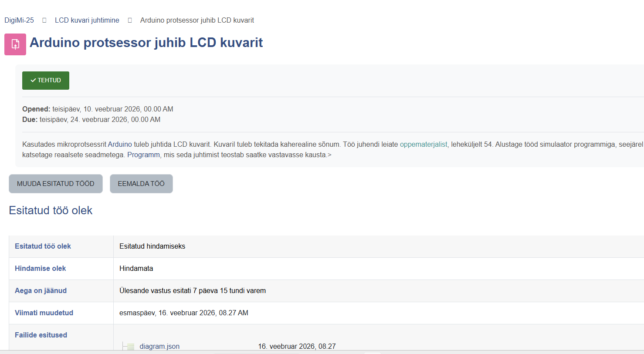Click the esmaspäev, 16. veebruar 2026 modified date
Image resolution: width=644 pixels, height=354 pixels.
coord(184,313)
